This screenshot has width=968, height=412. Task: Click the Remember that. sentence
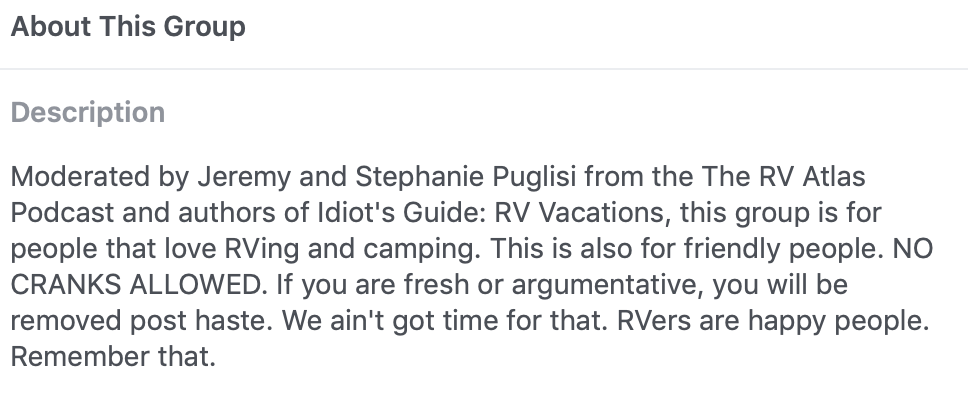click(x=113, y=357)
